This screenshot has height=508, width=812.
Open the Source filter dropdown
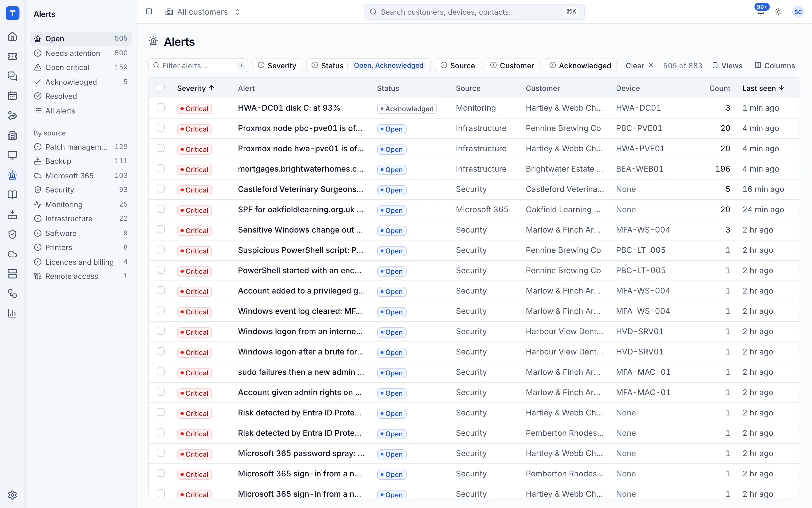click(457, 65)
